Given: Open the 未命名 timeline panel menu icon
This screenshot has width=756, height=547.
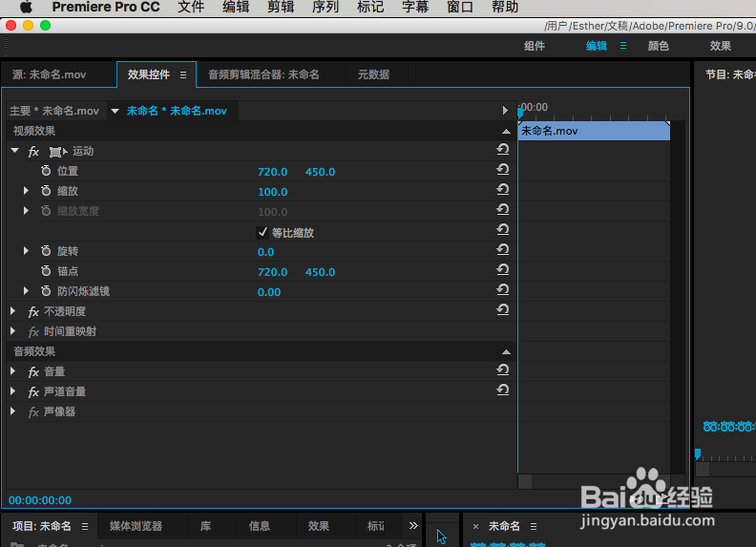Looking at the screenshot, I should click(x=534, y=526).
